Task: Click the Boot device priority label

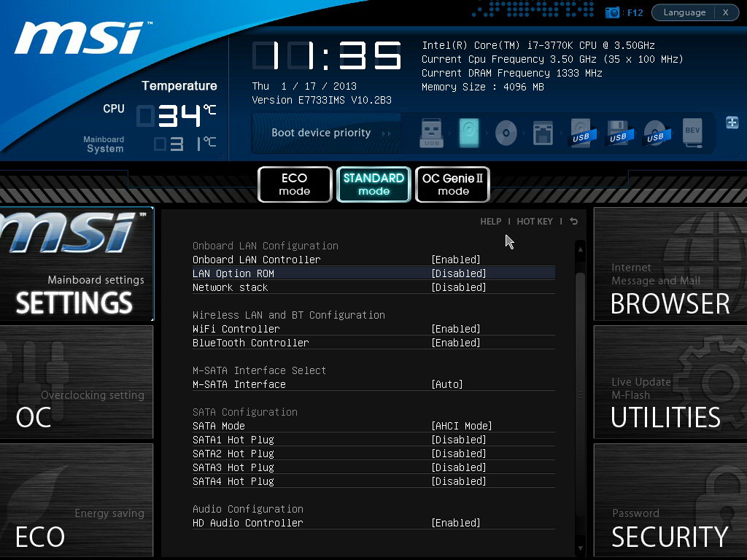Action: click(x=321, y=133)
